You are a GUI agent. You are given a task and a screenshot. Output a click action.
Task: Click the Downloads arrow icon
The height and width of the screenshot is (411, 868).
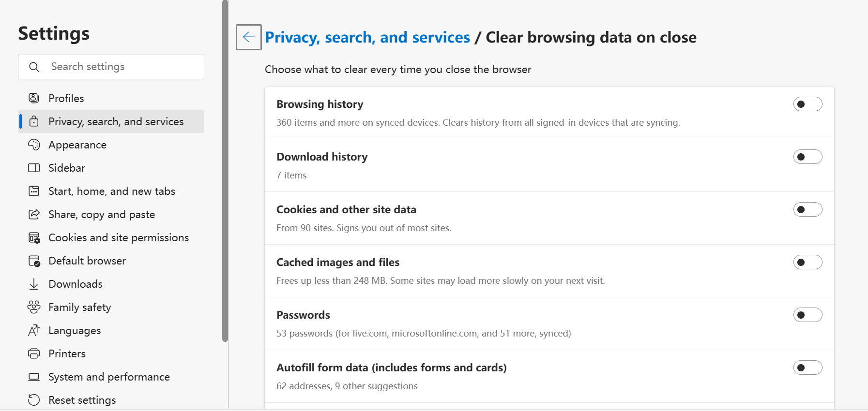point(33,284)
